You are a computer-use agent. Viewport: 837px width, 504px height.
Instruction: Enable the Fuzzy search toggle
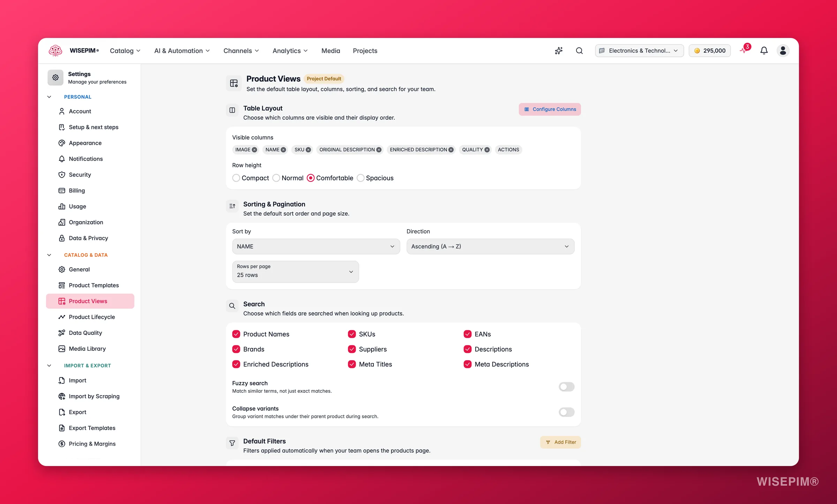[x=566, y=386]
